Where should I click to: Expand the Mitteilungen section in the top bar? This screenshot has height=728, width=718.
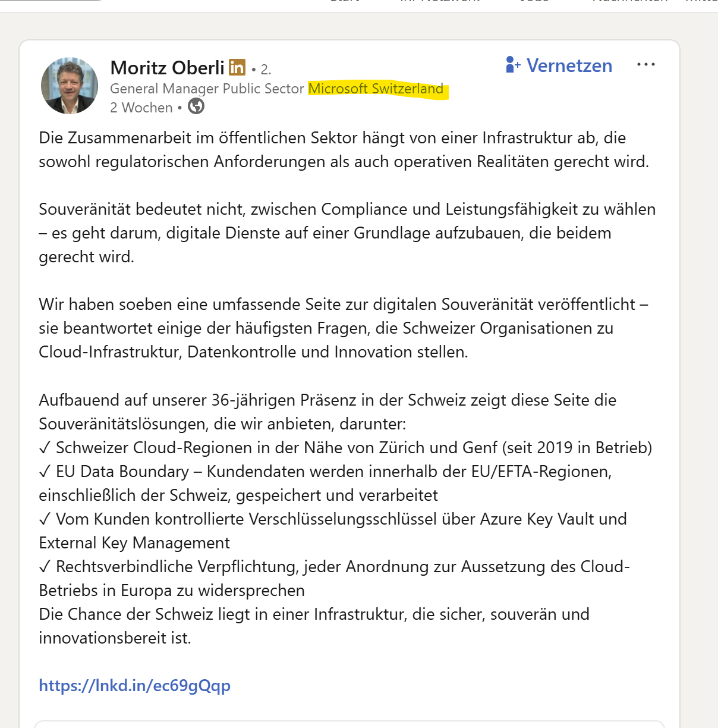[704, 3]
